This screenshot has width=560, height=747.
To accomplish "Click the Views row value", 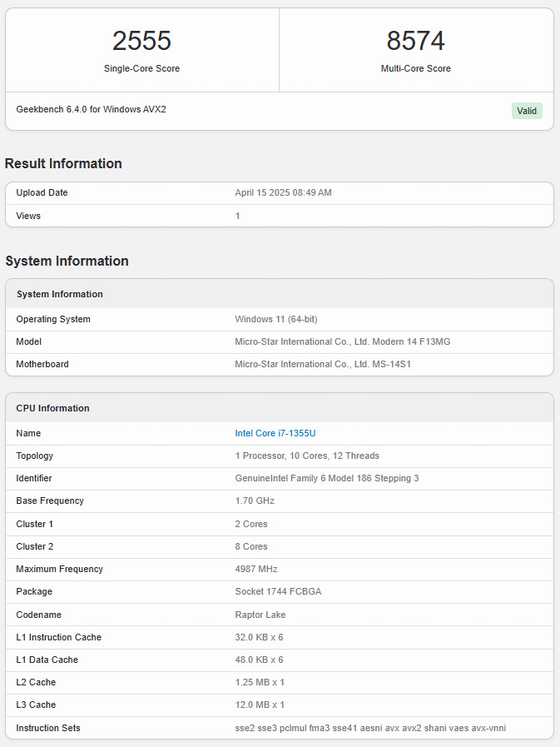I will [238, 216].
